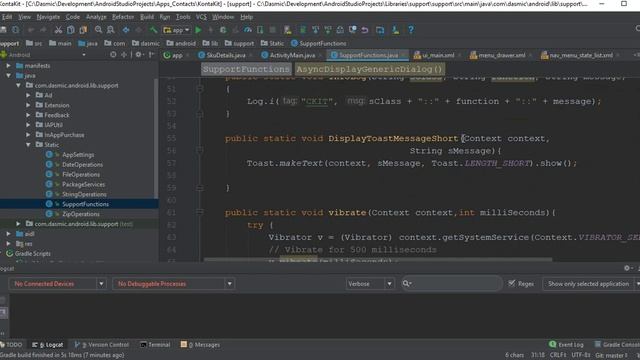Click the Android Profiler gauge icon
The width and height of the screenshot is (640, 360).
click(248, 30)
